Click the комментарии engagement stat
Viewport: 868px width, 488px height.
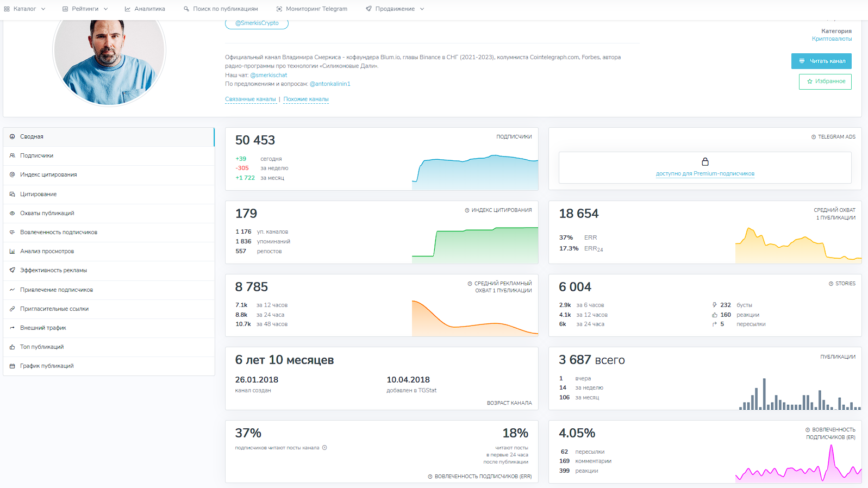coord(585,461)
